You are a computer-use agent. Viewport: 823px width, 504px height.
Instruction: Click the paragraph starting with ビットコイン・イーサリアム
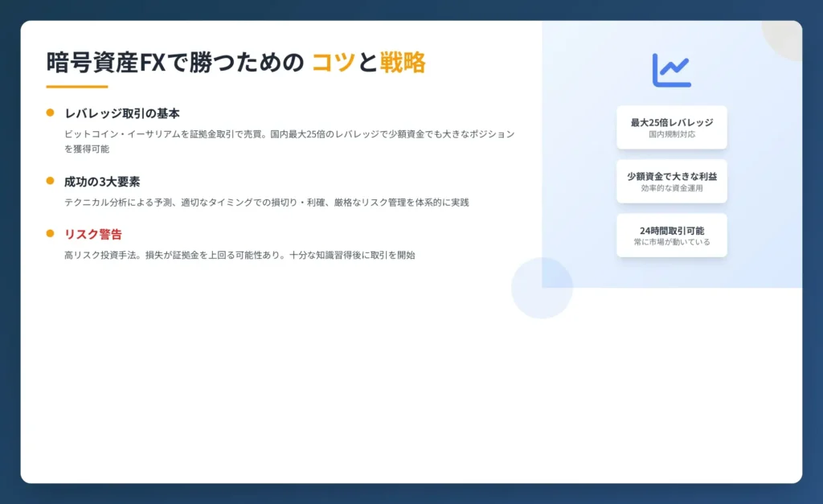[289, 141]
